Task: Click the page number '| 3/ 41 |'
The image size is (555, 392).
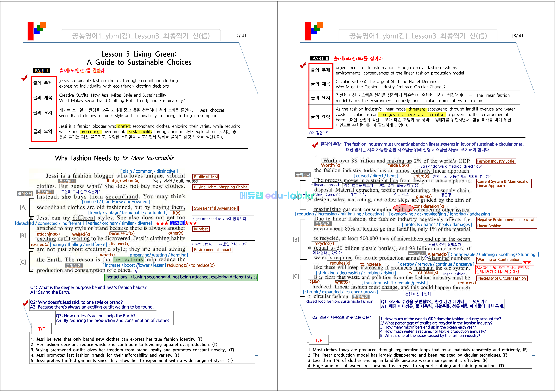Action: tap(519, 36)
